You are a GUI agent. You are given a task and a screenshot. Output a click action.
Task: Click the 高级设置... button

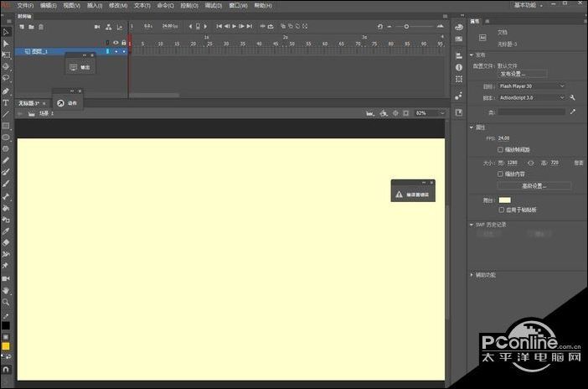534,186
